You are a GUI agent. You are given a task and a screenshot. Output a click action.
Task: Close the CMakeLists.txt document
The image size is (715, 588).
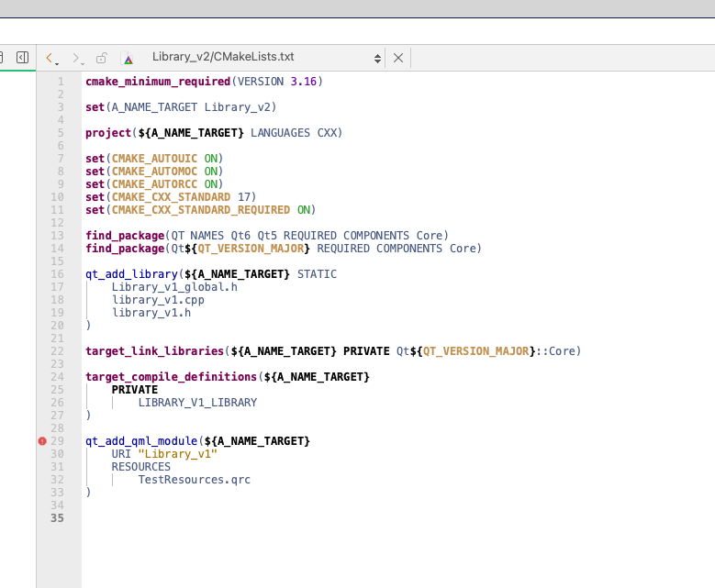click(x=397, y=58)
